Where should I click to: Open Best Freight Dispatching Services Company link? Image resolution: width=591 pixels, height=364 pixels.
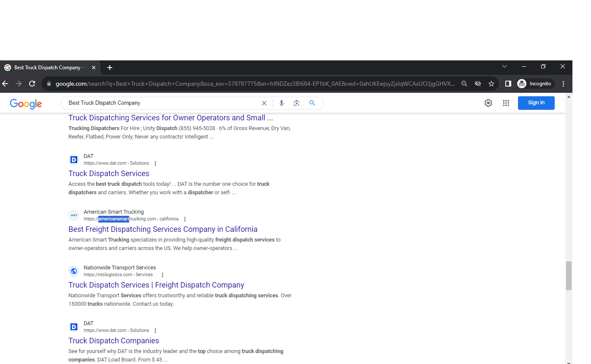163,229
